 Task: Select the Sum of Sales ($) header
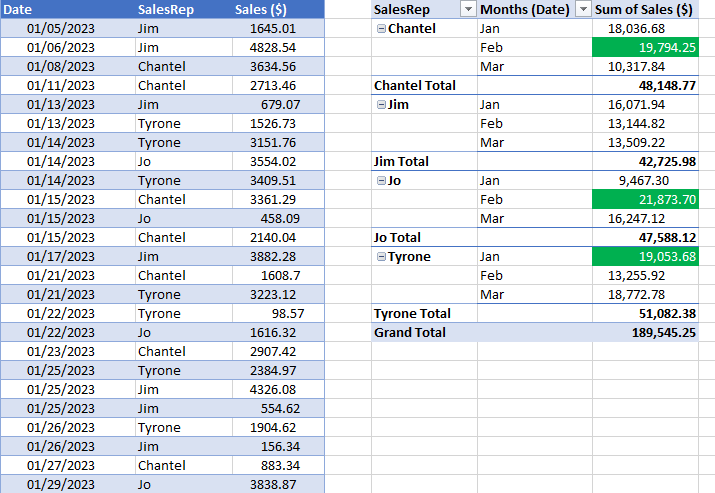pos(645,9)
